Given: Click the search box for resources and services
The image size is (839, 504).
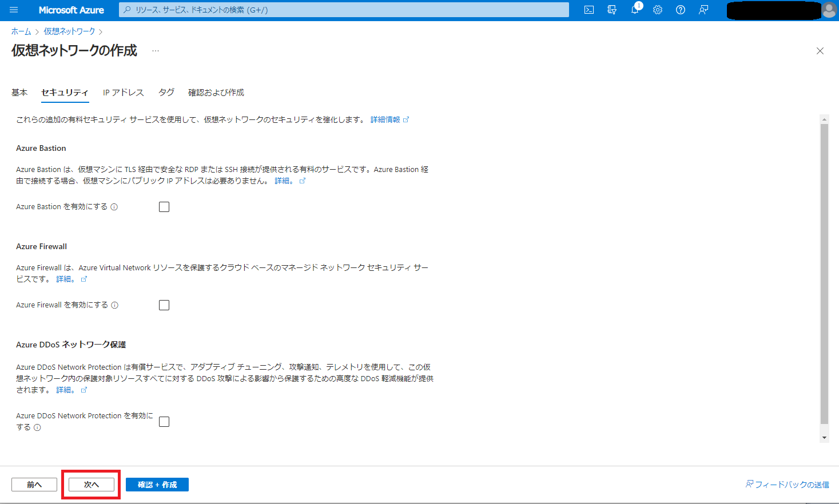Looking at the screenshot, I should (344, 10).
